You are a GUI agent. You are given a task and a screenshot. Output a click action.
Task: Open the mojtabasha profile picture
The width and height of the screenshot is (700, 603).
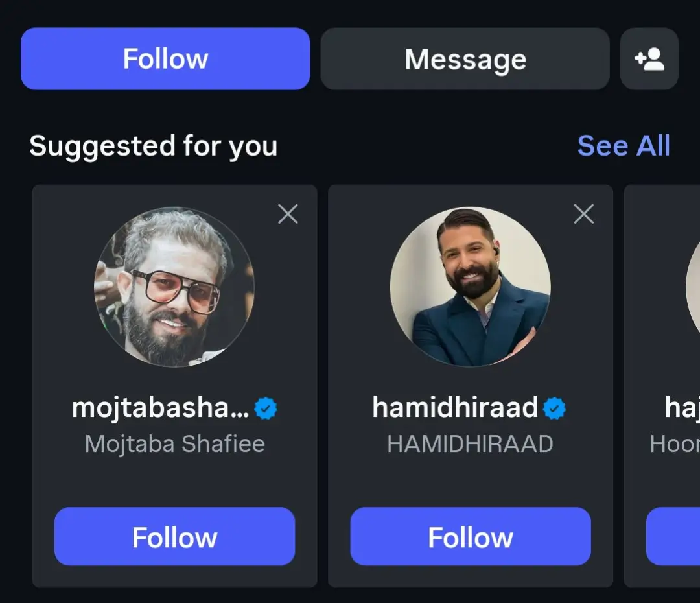pos(174,287)
